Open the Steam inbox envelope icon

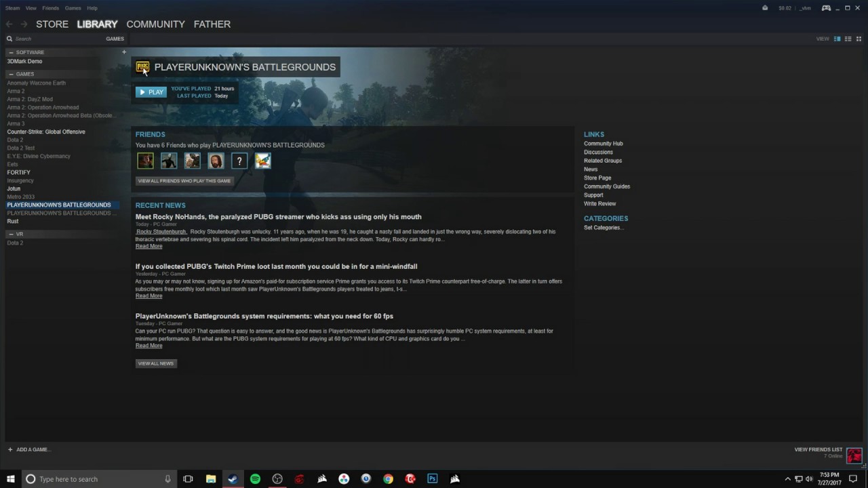(x=765, y=8)
